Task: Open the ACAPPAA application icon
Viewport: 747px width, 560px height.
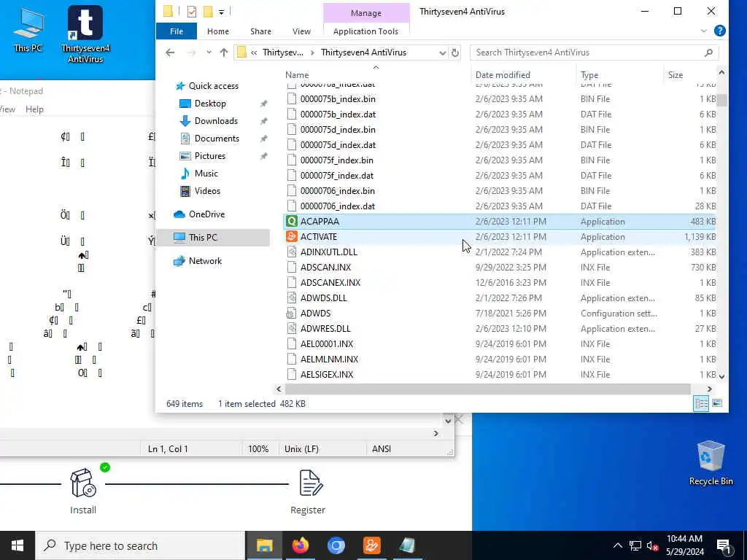Action: tap(291, 222)
